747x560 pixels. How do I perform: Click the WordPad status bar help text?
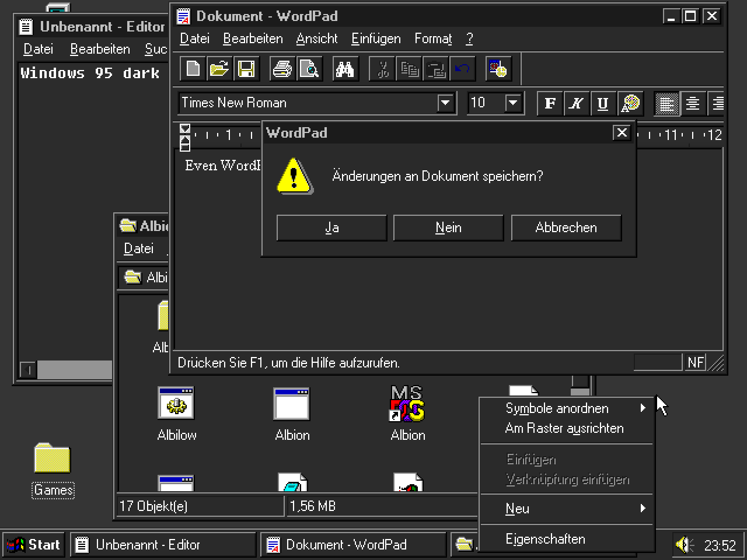[288, 363]
